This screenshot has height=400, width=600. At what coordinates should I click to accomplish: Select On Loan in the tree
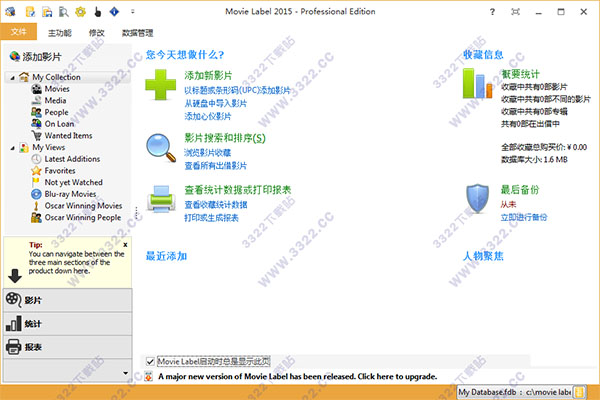[x=59, y=124]
